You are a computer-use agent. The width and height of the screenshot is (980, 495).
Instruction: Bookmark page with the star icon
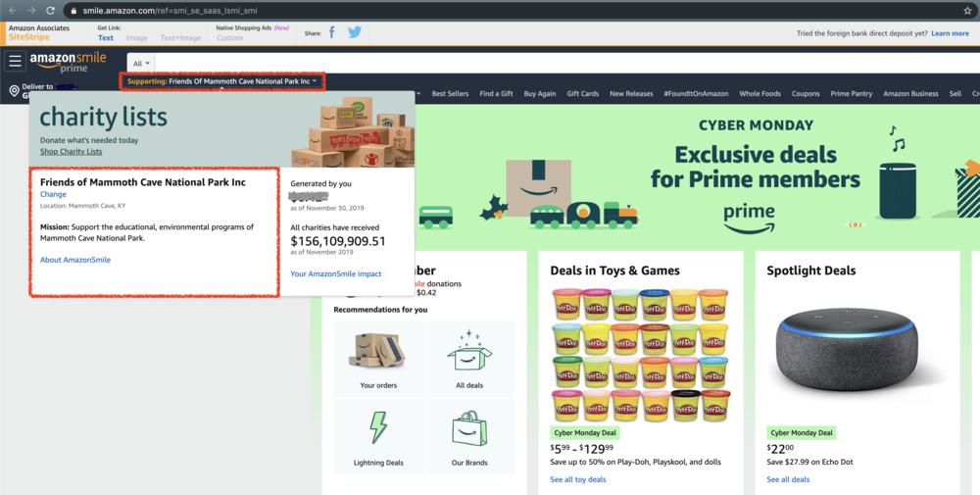point(967,10)
